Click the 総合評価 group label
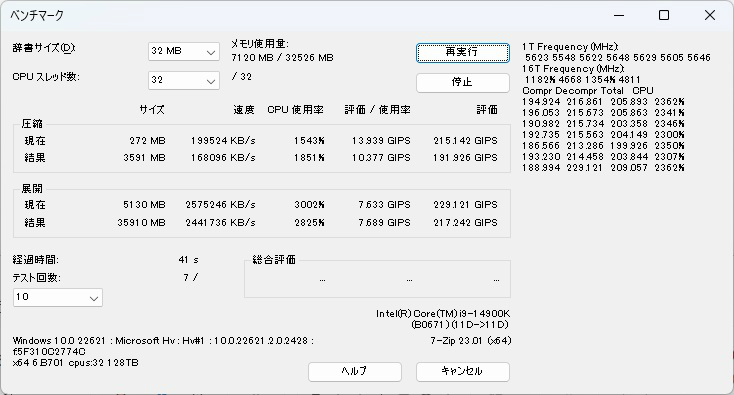This screenshot has width=734, height=395. tap(274, 260)
